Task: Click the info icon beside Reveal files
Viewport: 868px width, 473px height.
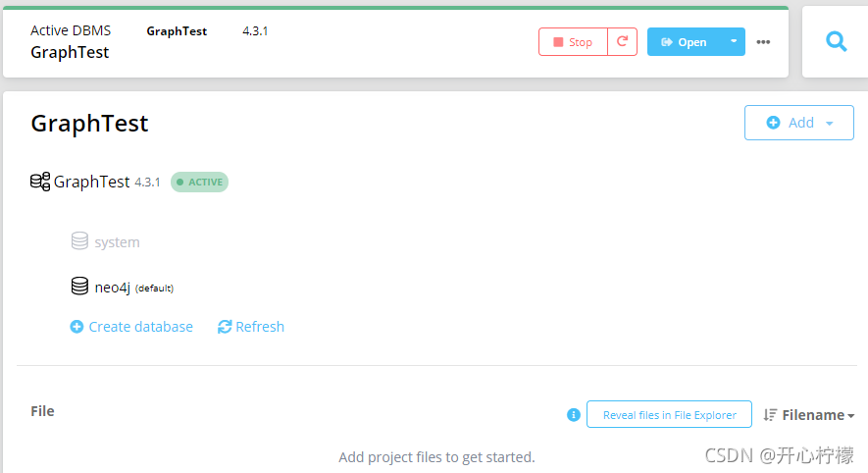Action: pyautogui.click(x=574, y=415)
